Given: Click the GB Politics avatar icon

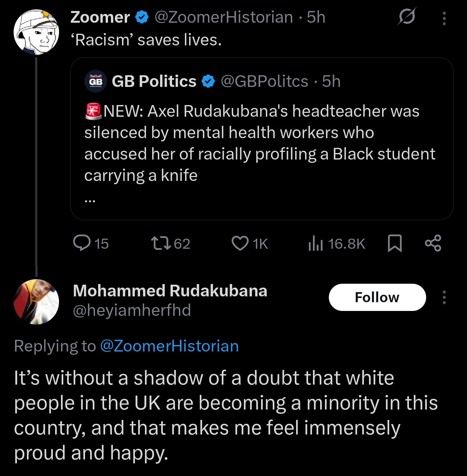Looking at the screenshot, I should coord(96,81).
